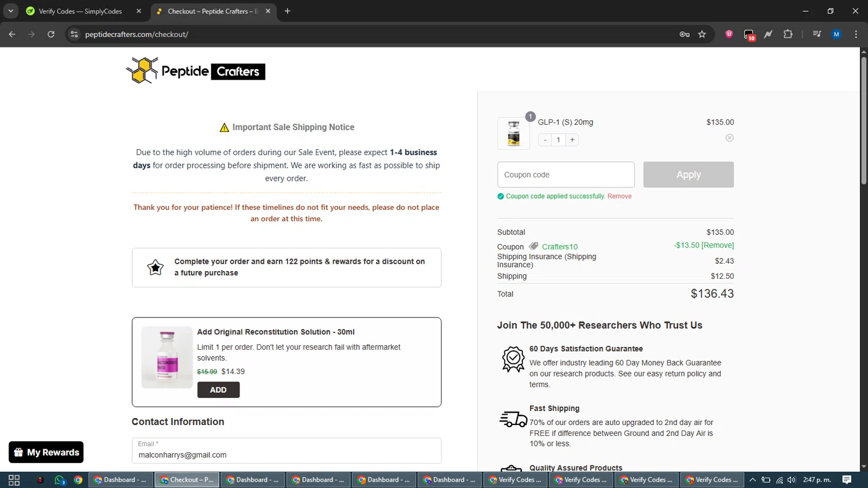
Task: Click the Peptide Crafters logo
Action: click(196, 71)
